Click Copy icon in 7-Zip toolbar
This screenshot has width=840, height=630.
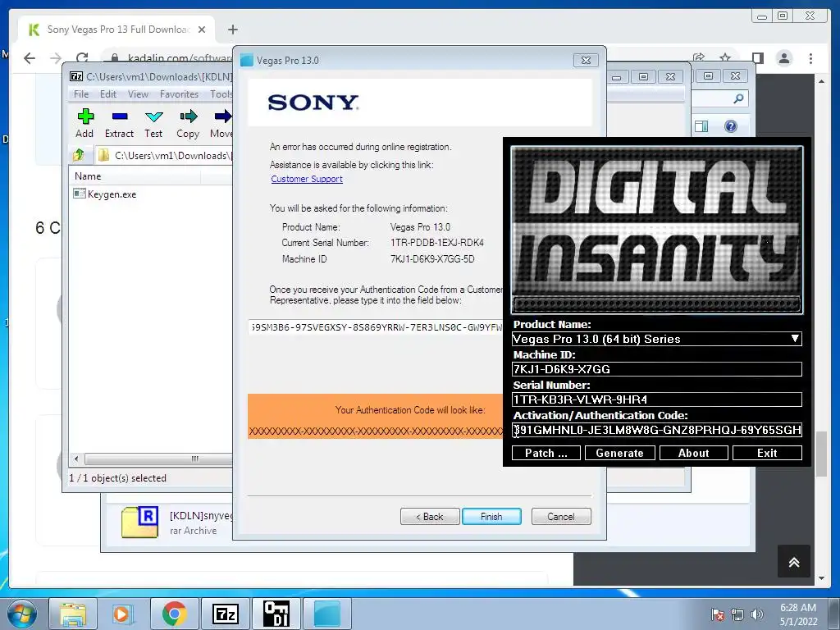(x=188, y=123)
